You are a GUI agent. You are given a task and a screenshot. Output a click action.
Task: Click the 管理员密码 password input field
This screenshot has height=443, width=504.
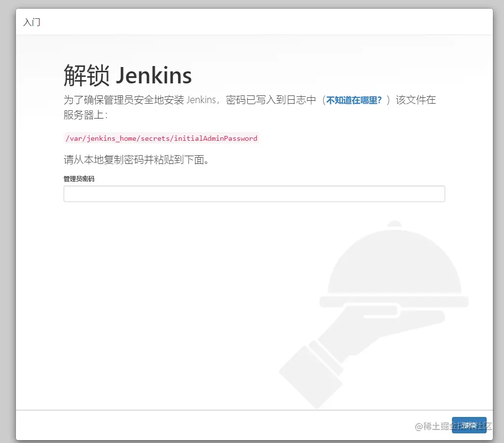pos(254,194)
